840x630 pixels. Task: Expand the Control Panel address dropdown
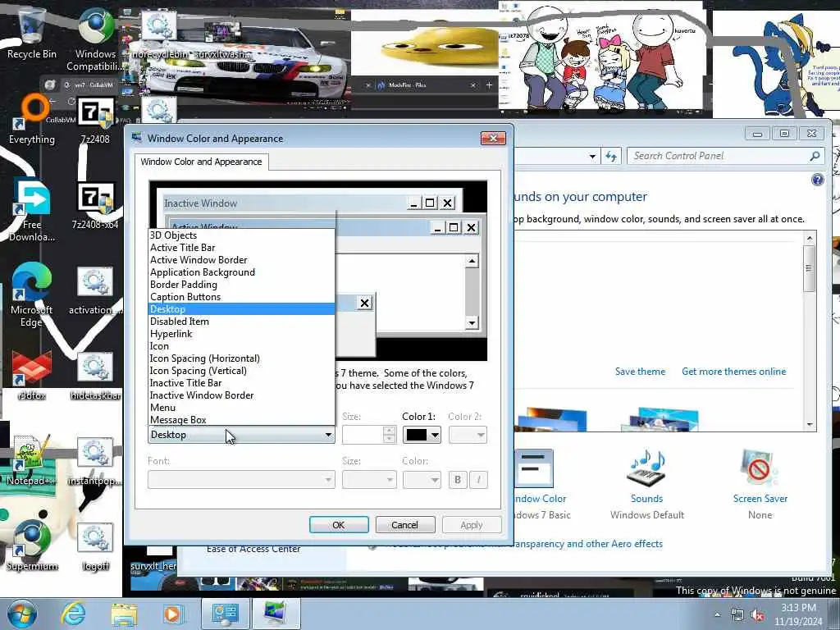pyautogui.click(x=592, y=157)
